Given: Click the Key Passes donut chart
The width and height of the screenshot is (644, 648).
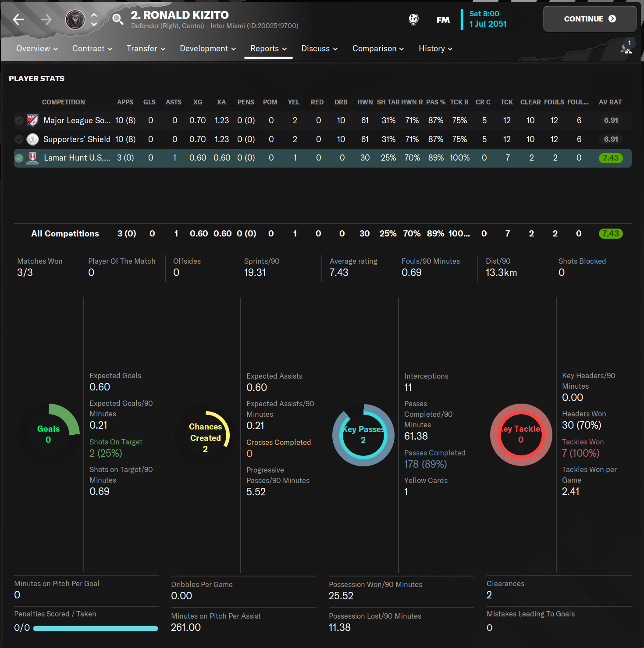Looking at the screenshot, I should [363, 435].
